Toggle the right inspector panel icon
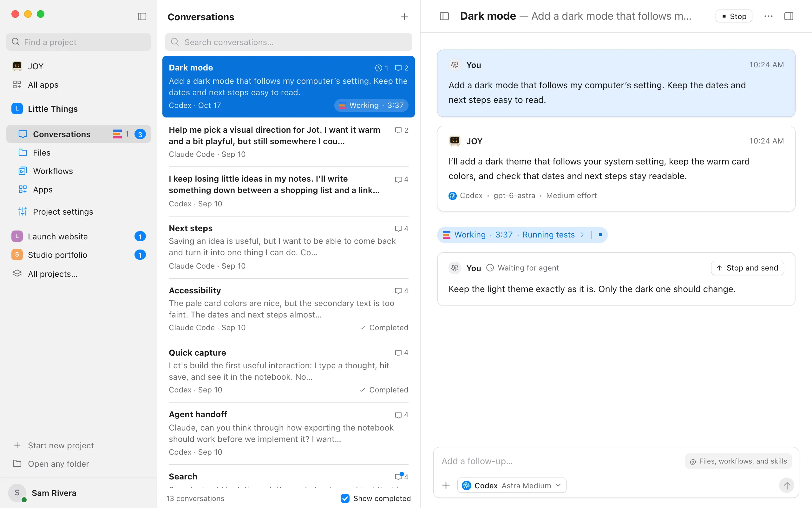 tap(789, 16)
